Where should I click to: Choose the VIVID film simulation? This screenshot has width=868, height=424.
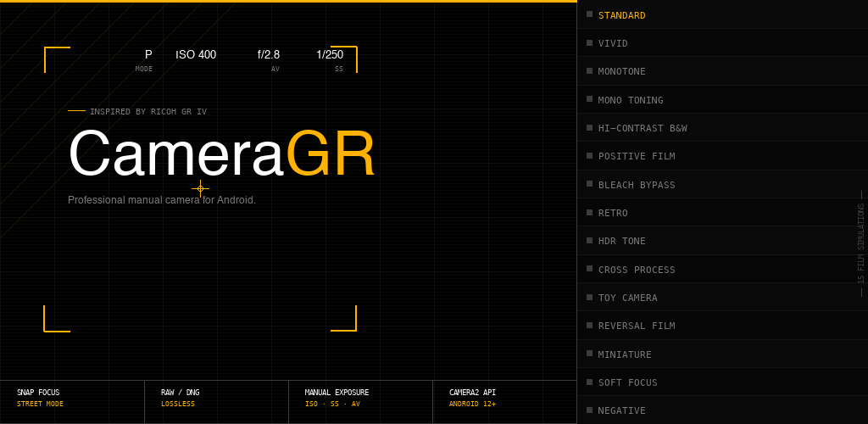[x=722, y=43]
